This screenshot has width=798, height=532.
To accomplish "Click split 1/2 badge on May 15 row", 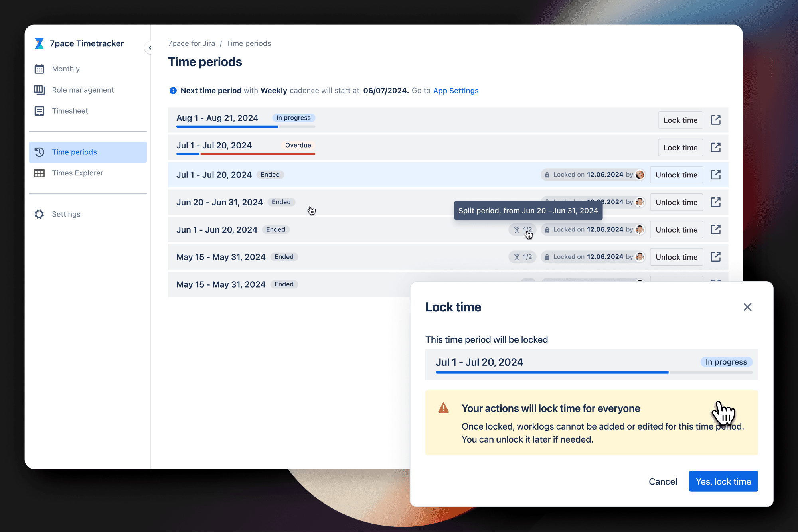I will (x=523, y=257).
